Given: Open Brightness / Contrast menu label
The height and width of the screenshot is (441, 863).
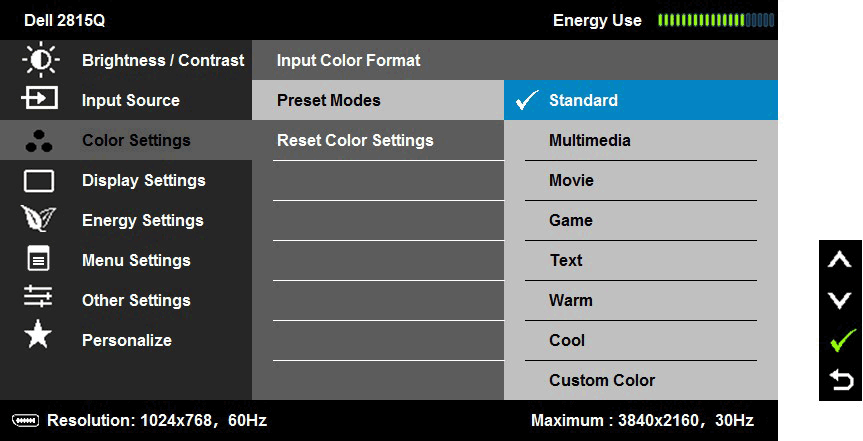Looking at the screenshot, I should 163,60.
